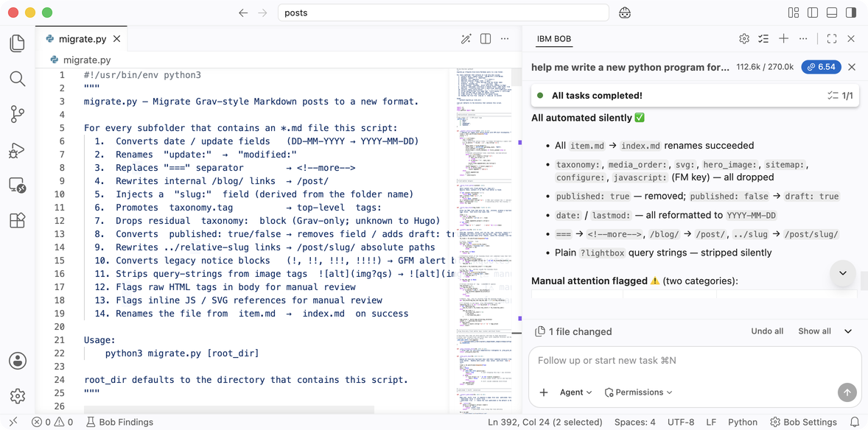Open the Explorer files view
868x430 pixels.
pos(17,43)
